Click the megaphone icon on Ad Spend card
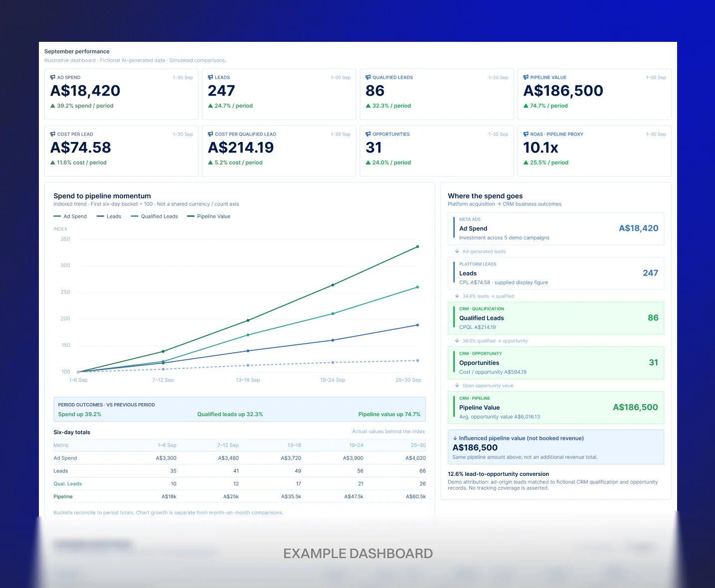The height and width of the screenshot is (588, 715). [x=53, y=77]
